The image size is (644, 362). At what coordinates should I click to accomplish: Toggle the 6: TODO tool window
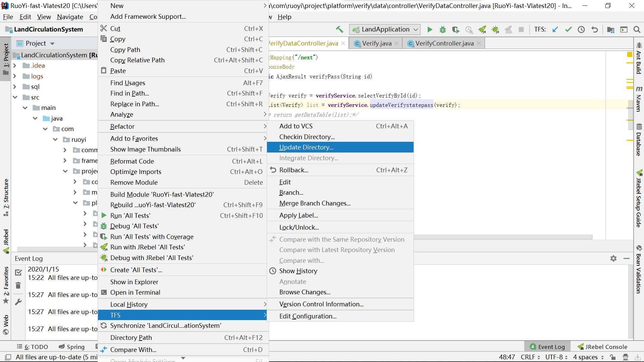click(33, 347)
